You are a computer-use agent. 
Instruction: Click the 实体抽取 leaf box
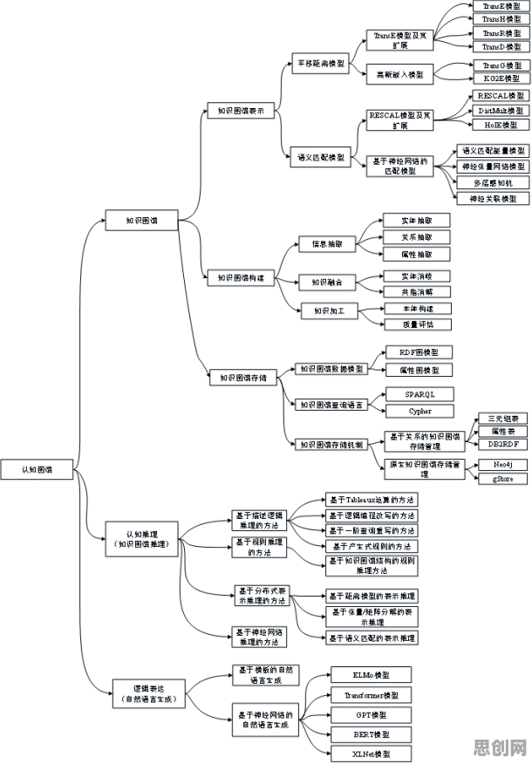click(x=417, y=221)
